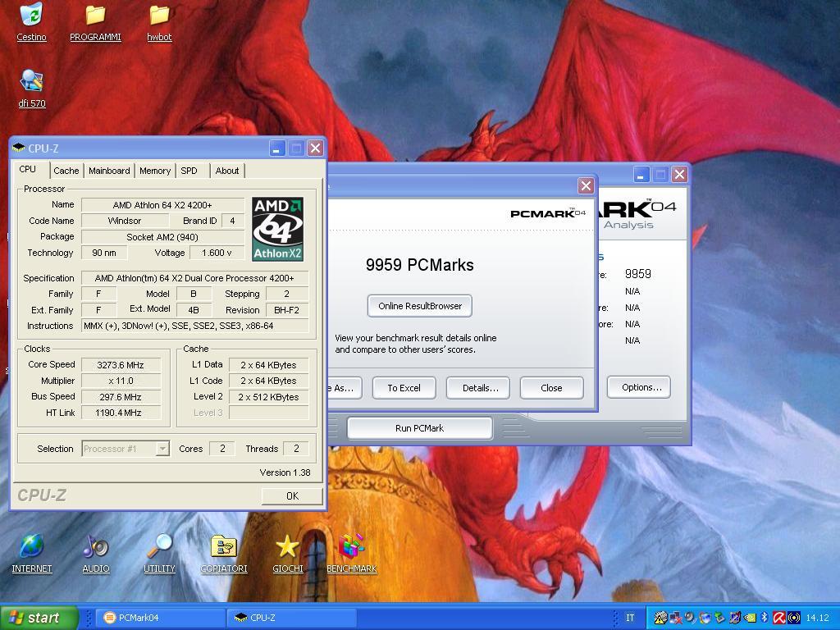Click the Revision value BH-F2

pyautogui.click(x=286, y=310)
